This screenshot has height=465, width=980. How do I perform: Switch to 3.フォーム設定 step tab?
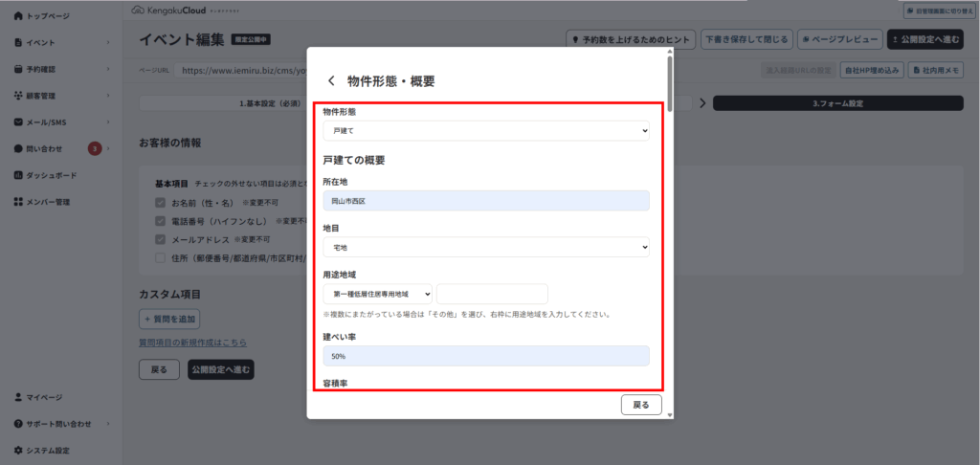pyautogui.click(x=838, y=103)
